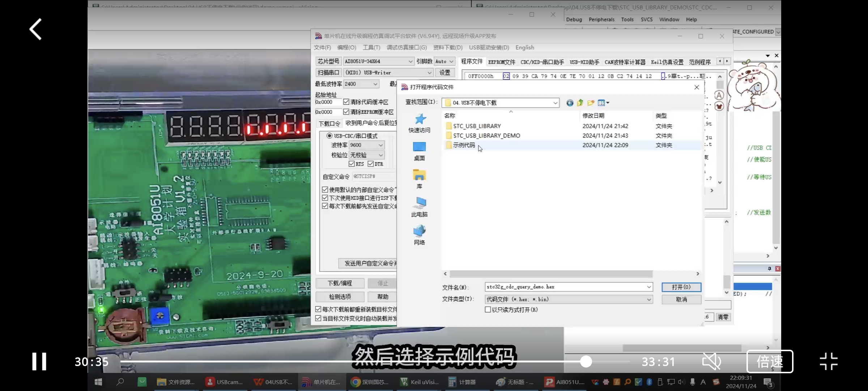Go up one folder level in file dialog
Image resolution: width=868 pixels, height=391 pixels.
coord(580,103)
